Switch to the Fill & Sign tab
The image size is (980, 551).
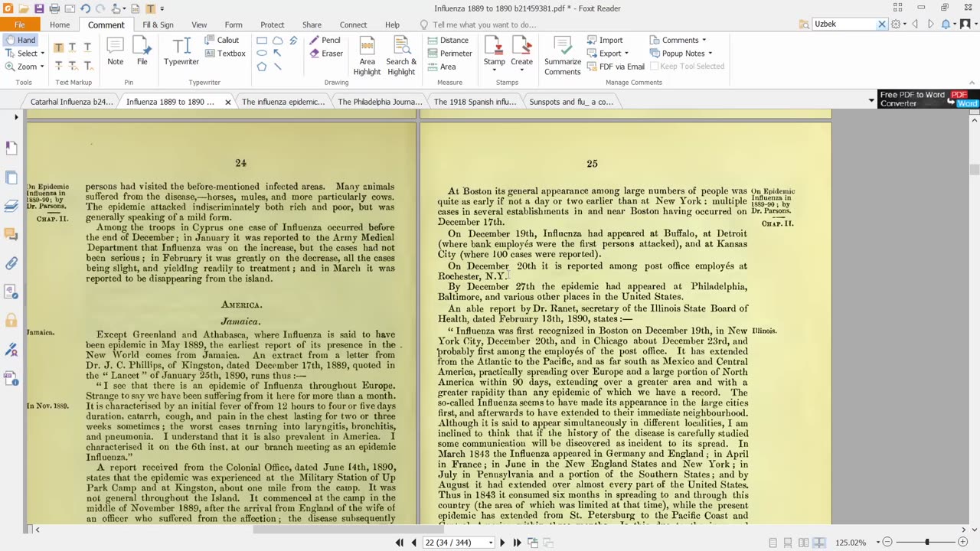[x=158, y=24]
